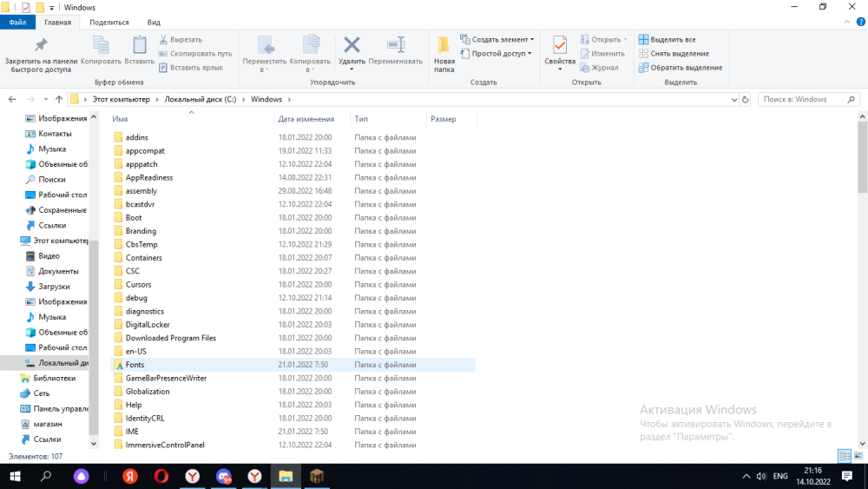Switch to the Главная tab

click(x=57, y=23)
